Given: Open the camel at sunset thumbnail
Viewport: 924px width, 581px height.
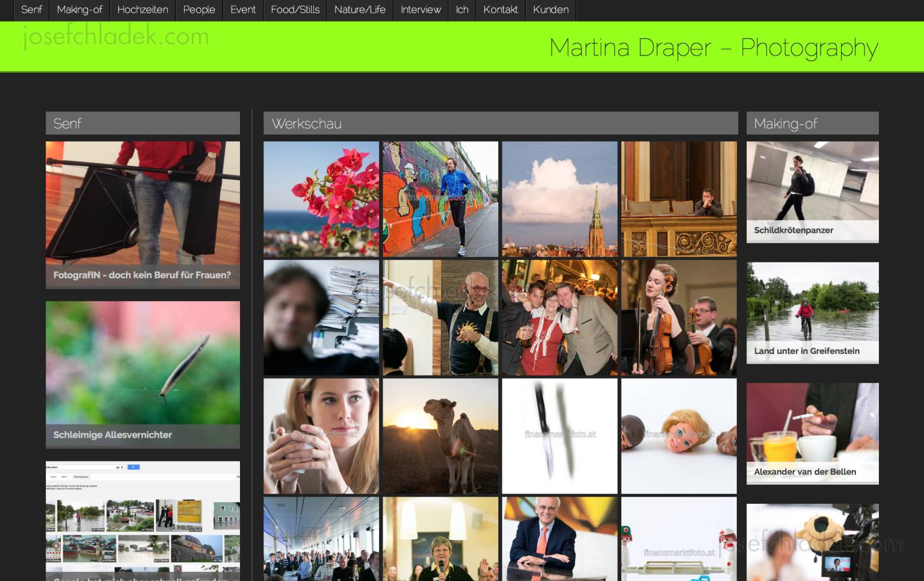Looking at the screenshot, I should tap(440, 436).
